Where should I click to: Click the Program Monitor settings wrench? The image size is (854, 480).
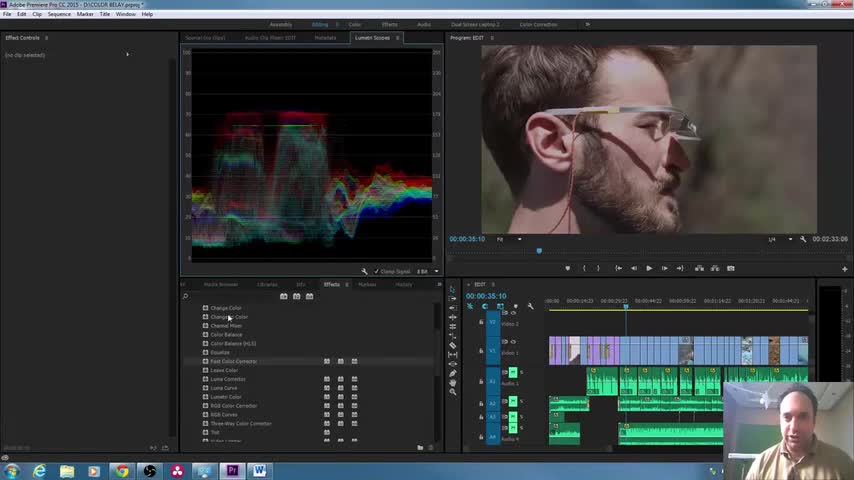[803, 239]
